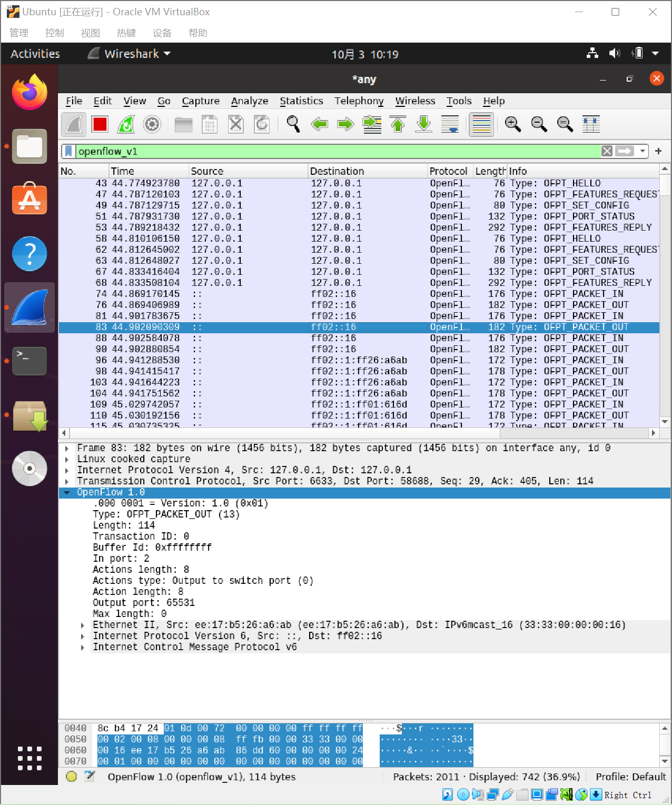This screenshot has width=672, height=805.
Task: Open Ubuntu Software from the dock
Action: pyautogui.click(x=29, y=199)
